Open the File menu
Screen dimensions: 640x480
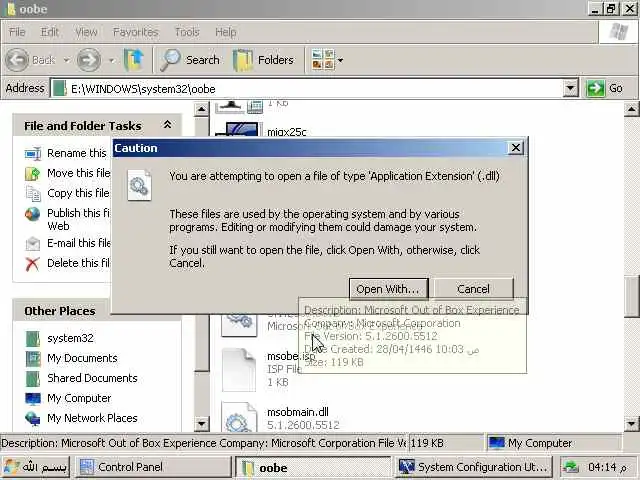[x=17, y=32]
